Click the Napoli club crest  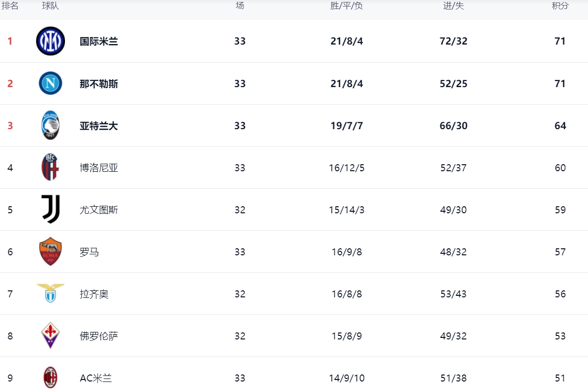tap(50, 83)
